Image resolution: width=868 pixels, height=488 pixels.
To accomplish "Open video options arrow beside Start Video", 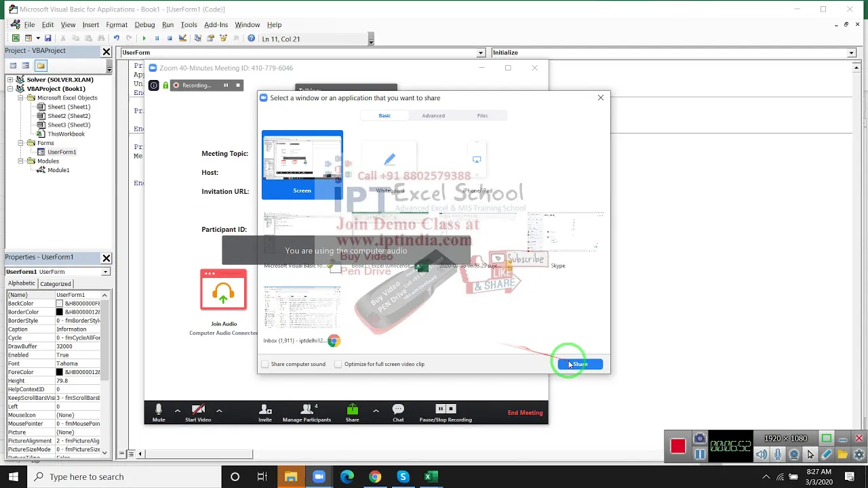I will point(219,410).
